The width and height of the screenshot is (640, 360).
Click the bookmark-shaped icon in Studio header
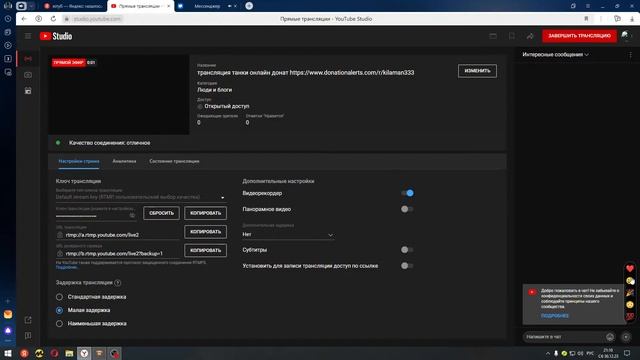click(x=511, y=36)
